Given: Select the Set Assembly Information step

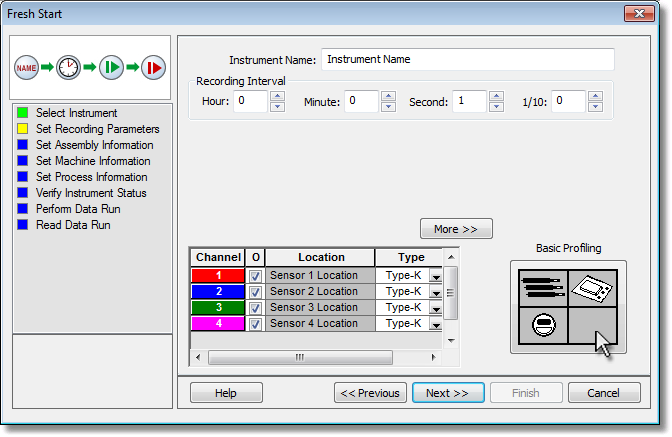Looking at the screenshot, I should pos(94,145).
